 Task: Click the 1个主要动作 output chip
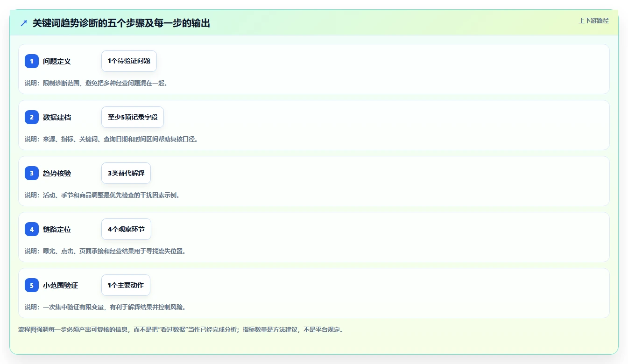126,285
